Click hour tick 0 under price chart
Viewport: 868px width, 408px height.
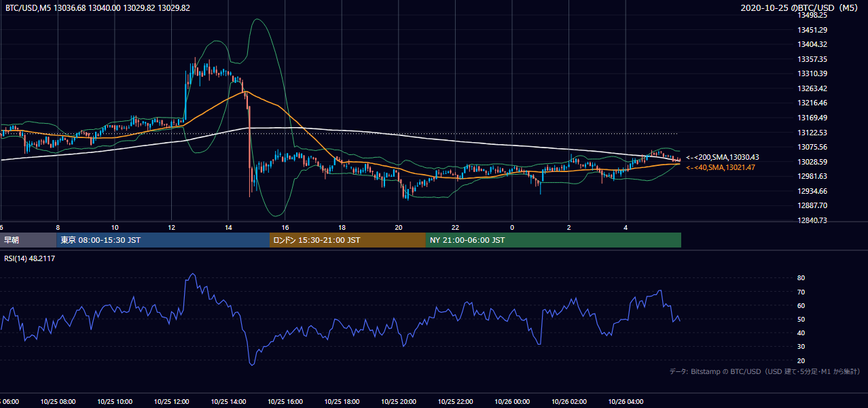[x=512, y=227]
